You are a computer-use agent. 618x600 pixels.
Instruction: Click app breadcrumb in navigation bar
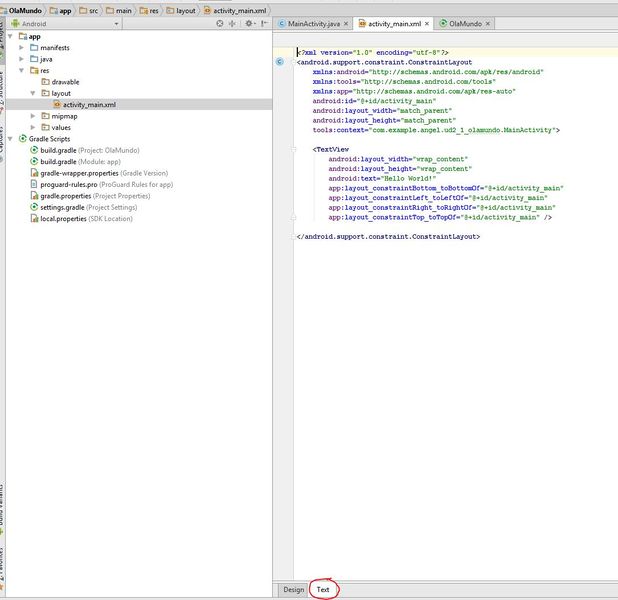tap(61, 11)
